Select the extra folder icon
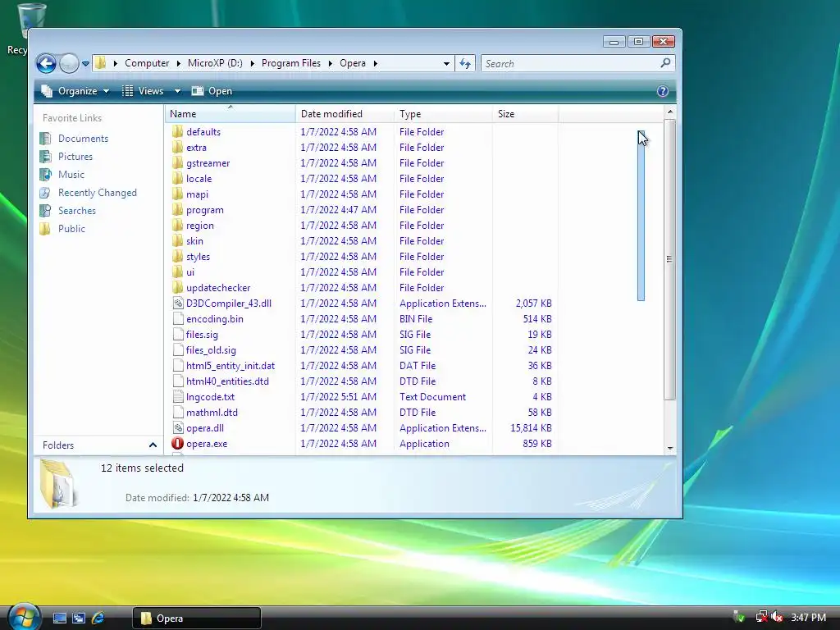 178,148
